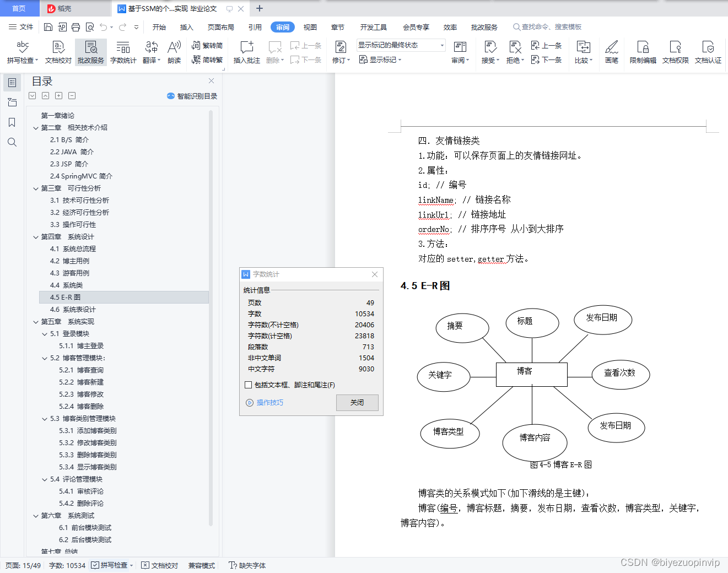Open the 操作技巧 tips link
728x573 pixels.
(265, 403)
